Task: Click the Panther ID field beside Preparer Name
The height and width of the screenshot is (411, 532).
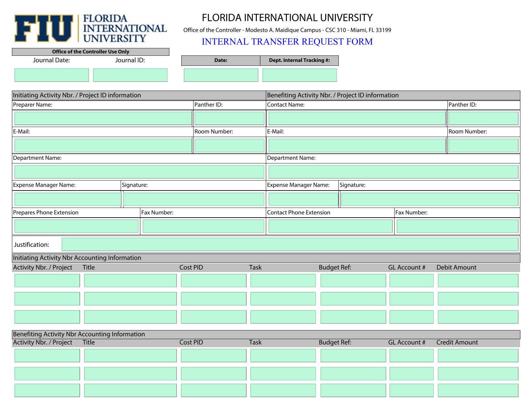Action: coord(229,118)
